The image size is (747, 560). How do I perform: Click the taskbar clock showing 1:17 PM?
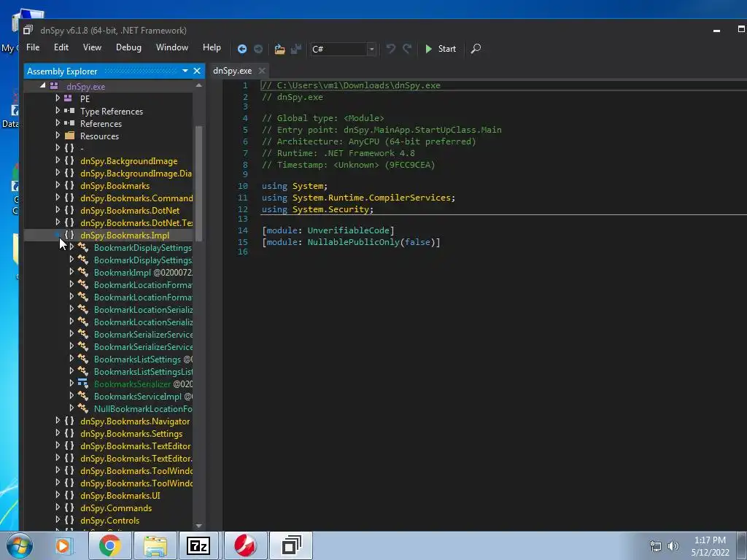click(x=710, y=546)
